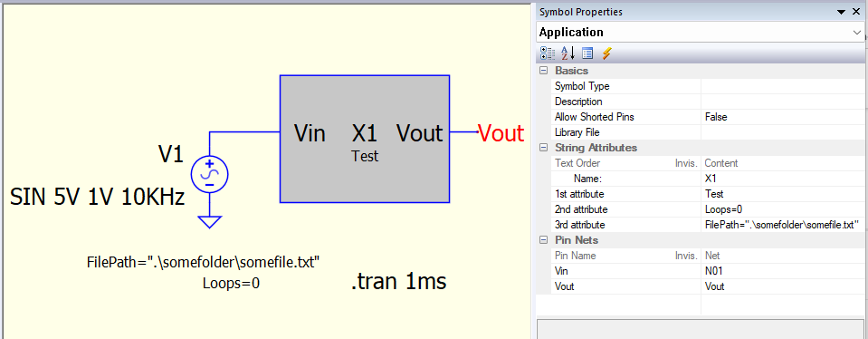Click the Allow Shorted Pins False value
The width and height of the screenshot is (868, 339).
(x=784, y=117)
